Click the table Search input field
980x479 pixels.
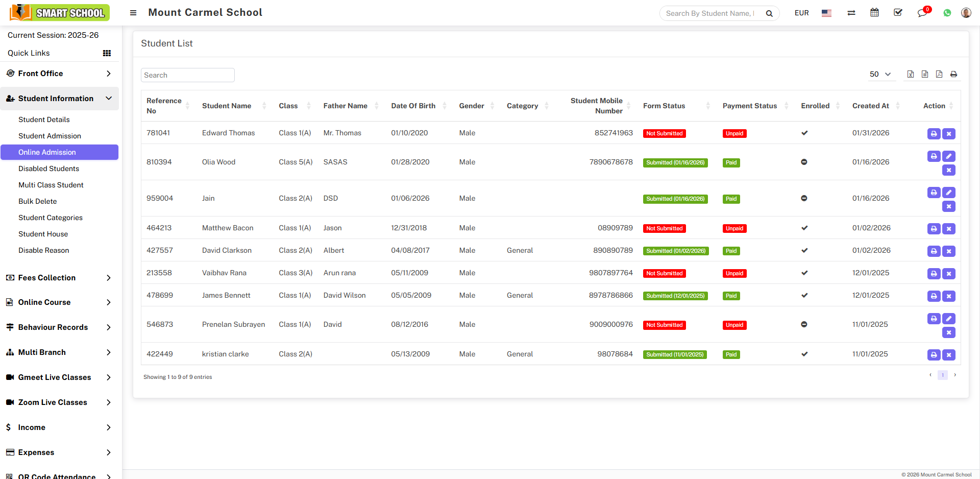[x=187, y=75]
